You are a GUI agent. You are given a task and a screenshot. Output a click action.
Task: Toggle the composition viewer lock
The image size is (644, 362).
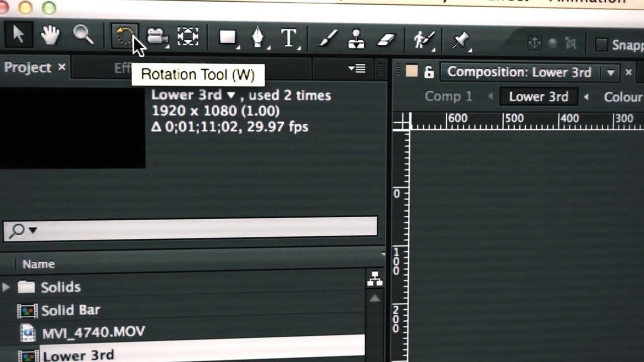point(429,72)
